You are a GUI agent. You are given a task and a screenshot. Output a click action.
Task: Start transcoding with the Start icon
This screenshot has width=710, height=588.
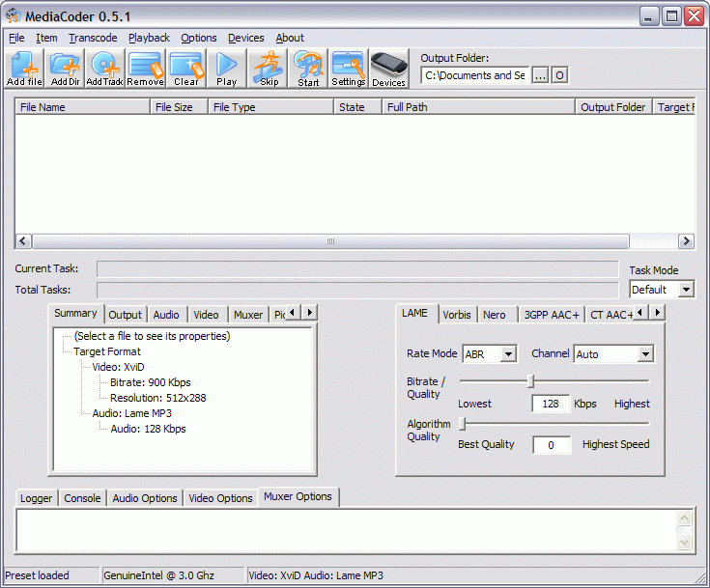coord(308,69)
